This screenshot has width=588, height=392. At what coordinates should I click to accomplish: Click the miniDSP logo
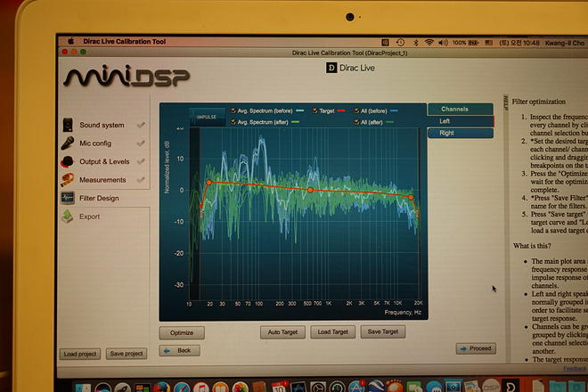(x=127, y=76)
